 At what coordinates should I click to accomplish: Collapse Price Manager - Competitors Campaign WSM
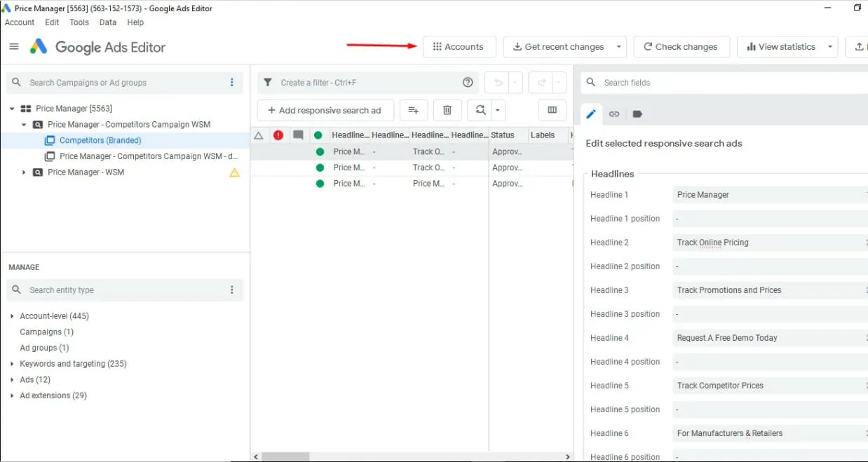tap(24, 125)
